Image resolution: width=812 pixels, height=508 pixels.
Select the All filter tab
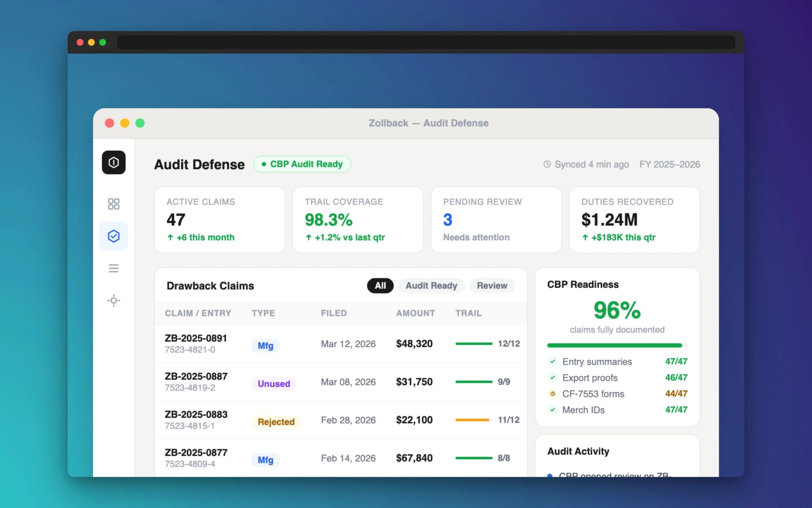[x=380, y=286]
